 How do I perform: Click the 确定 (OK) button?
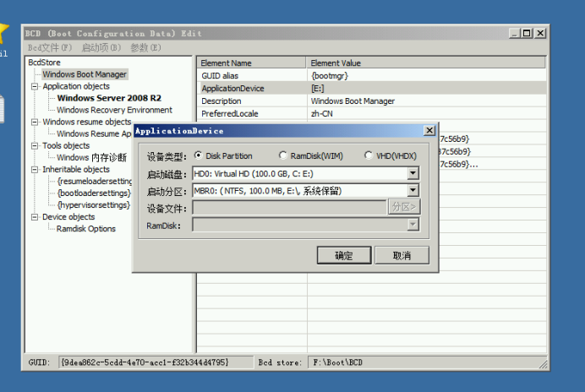tap(344, 255)
